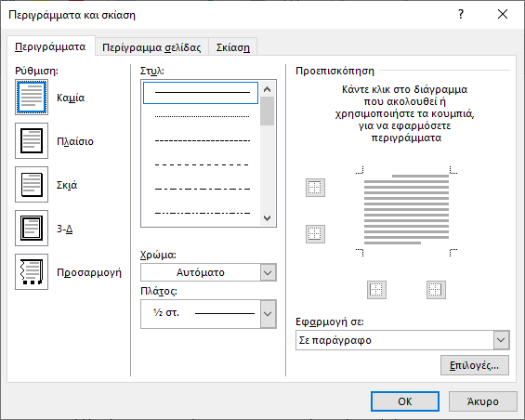Open the Χρώμα color dropdown
Image resolution: width=525 pixels, height=420 pixels.
point(208,272)
